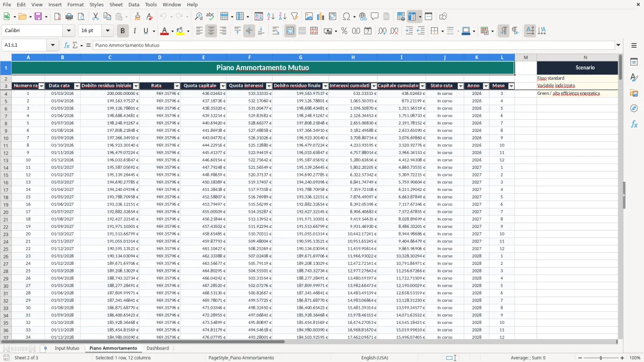Open Font Name dropdown arrow
Screen dimensions: 644x362
point(68,31)
